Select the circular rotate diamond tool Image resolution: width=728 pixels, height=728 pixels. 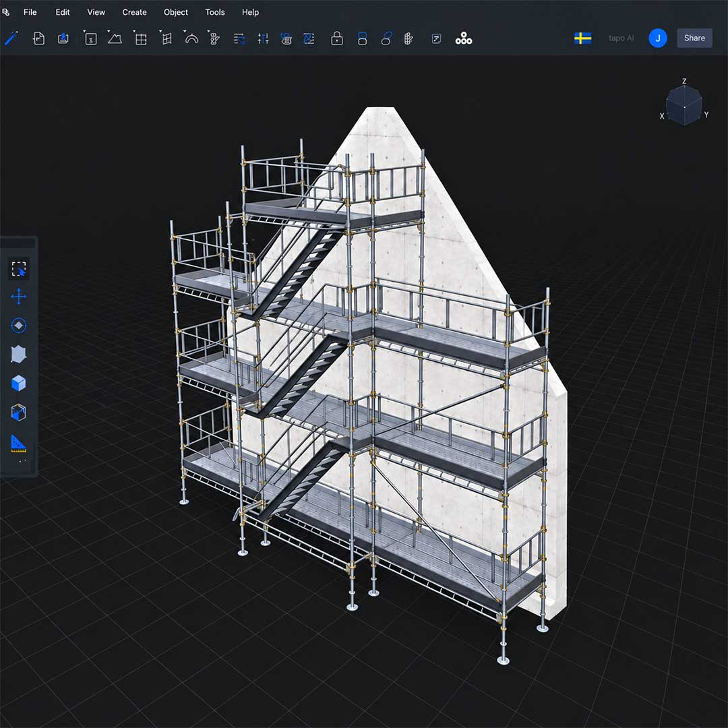pyautogui.click(x=19, y=326)
